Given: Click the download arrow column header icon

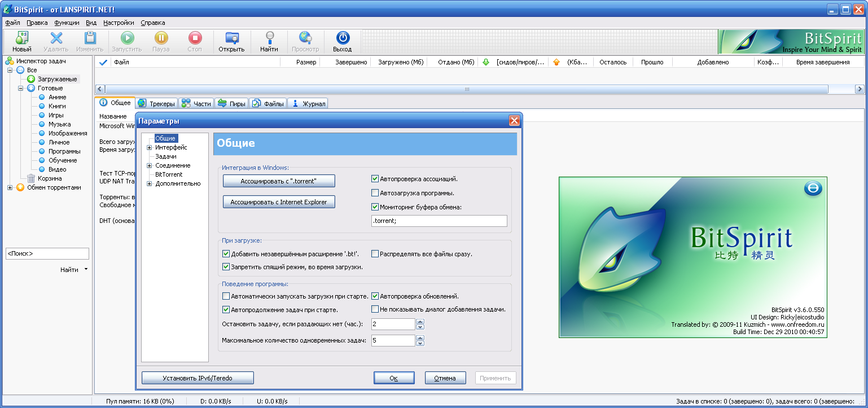Looking at the screenshot, I should (486, 62).
